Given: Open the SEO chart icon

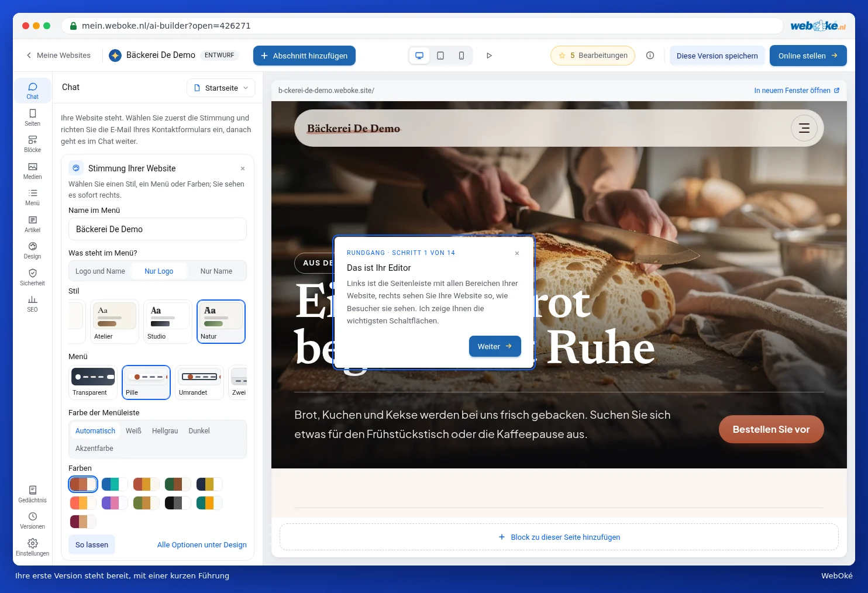Looking at the screenshot, I should [x=32, y=304].
